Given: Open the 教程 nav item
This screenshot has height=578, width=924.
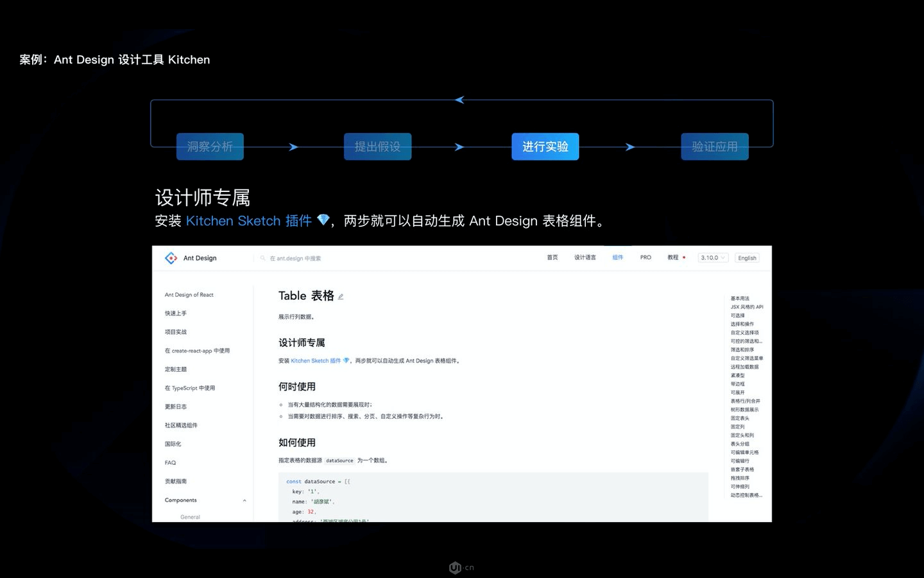Looking at the screenshot, I should point(672,258).
